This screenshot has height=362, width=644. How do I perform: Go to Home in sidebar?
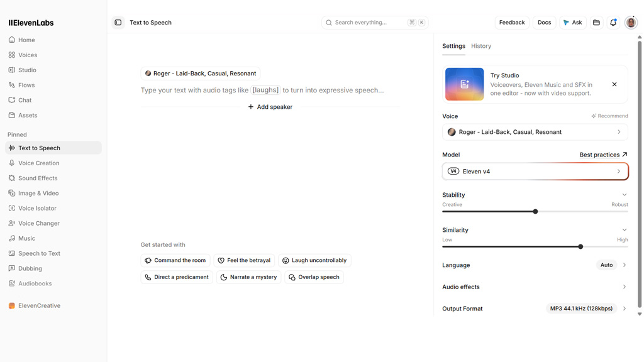(53, 40)
